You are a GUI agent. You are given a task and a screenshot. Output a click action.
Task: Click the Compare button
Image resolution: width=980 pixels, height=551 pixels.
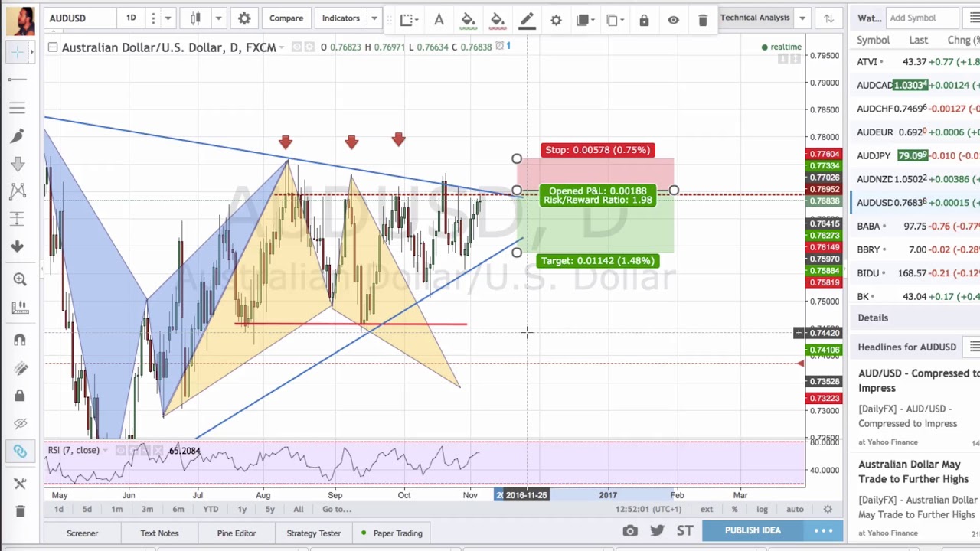286,18
